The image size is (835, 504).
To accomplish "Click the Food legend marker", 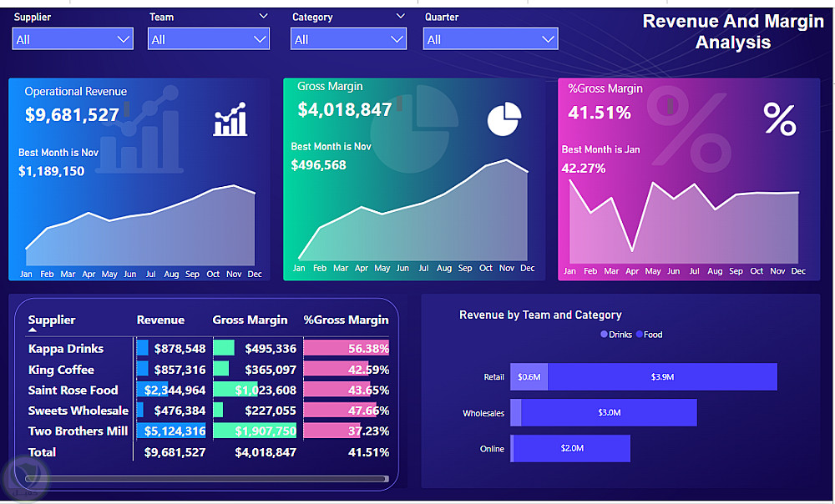I will coord(640,335).
